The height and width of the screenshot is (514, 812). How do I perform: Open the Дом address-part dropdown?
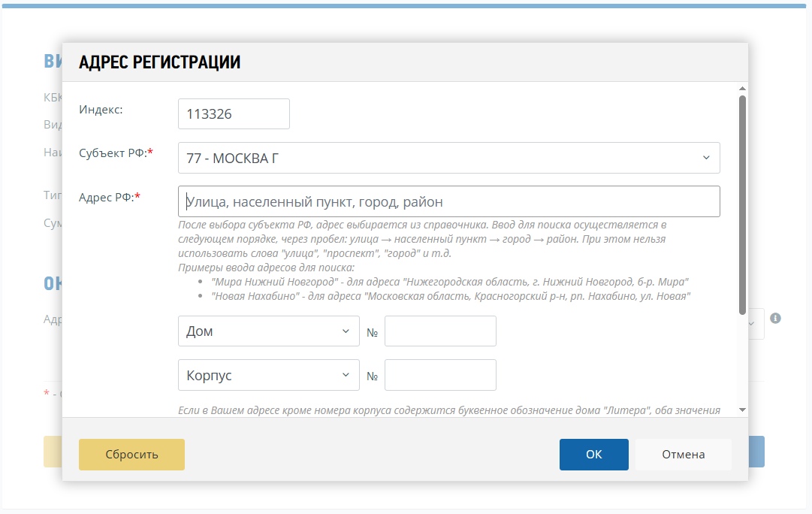click(268, 331)
